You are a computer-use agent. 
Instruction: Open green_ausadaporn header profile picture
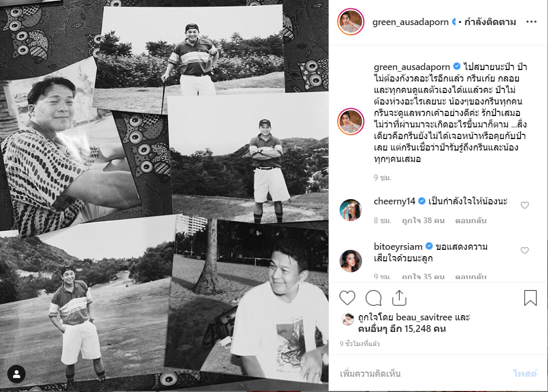(351, 21)
